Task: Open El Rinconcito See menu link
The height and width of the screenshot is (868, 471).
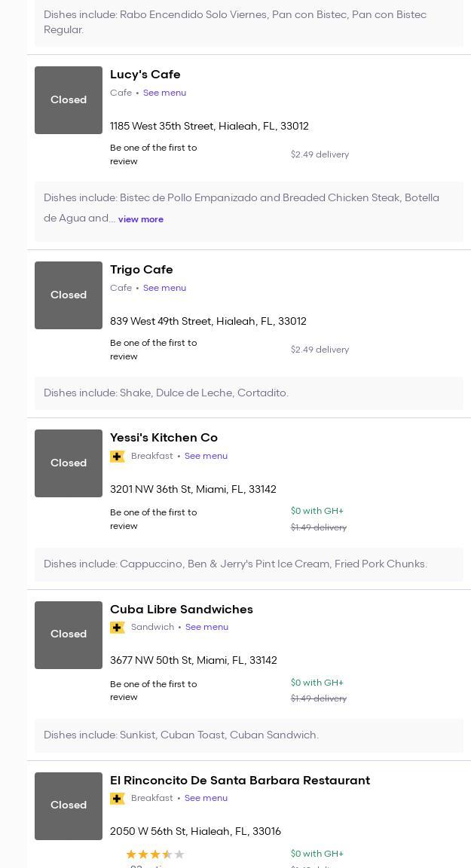Action: (206, 798)
